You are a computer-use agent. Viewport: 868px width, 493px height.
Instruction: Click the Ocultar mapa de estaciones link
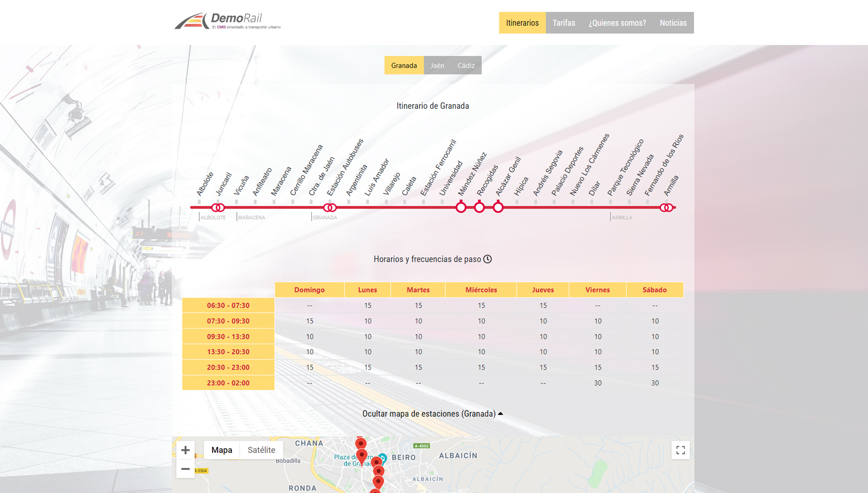430,413
